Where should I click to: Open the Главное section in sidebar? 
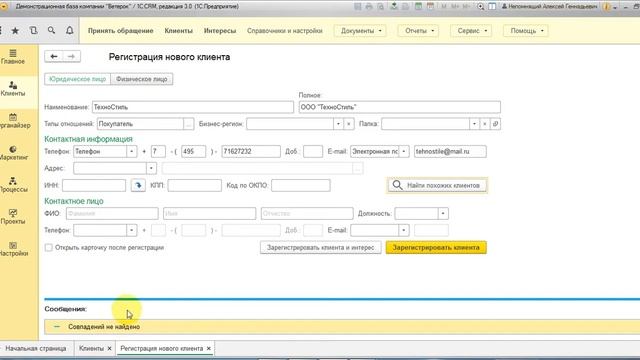tap(13, 57)
